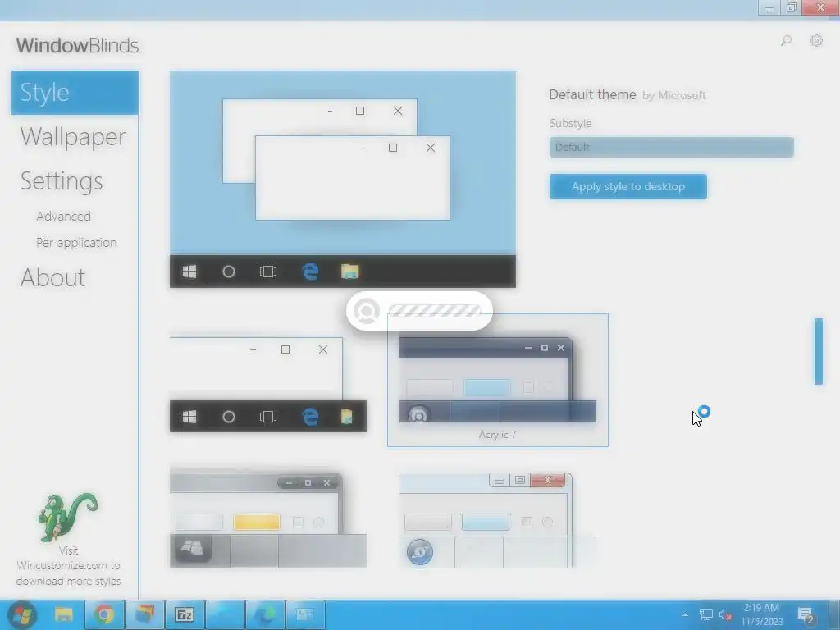The width and height of the screenshot is (840, 630).
Task: Select the Acrylic 7 style thumbnail
Action: click(498, 380)
